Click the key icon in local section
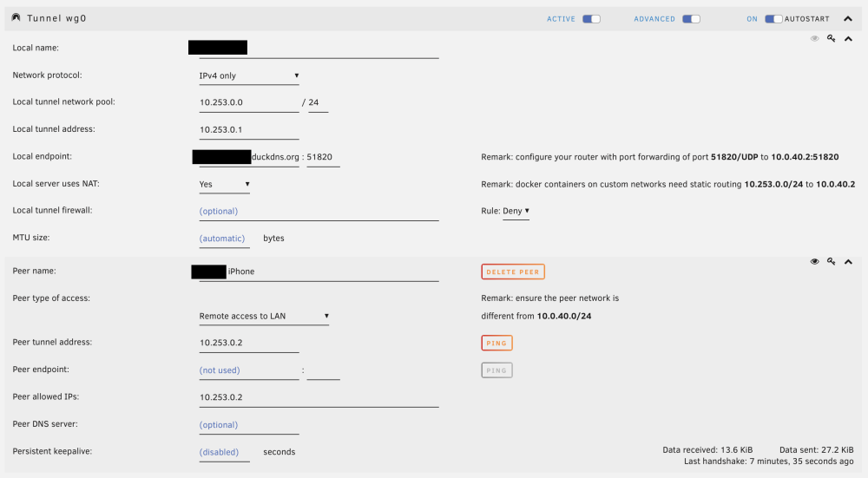 (x=831, y=38)
